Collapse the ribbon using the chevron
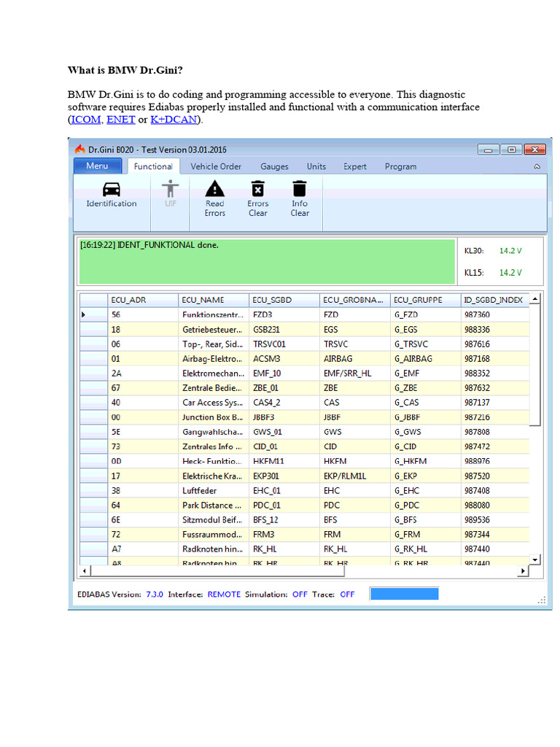Viewport: 560px width, 747px height. (x=537, y=167)
